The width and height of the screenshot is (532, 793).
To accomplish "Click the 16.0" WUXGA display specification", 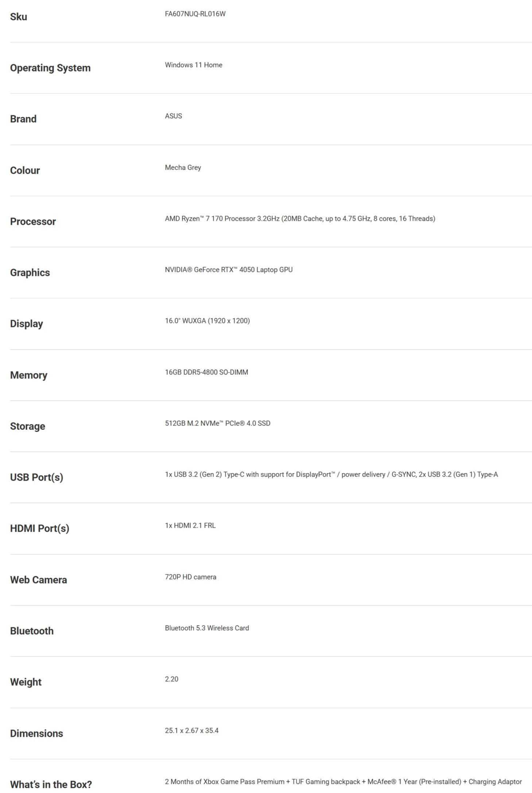I will 207,321.
